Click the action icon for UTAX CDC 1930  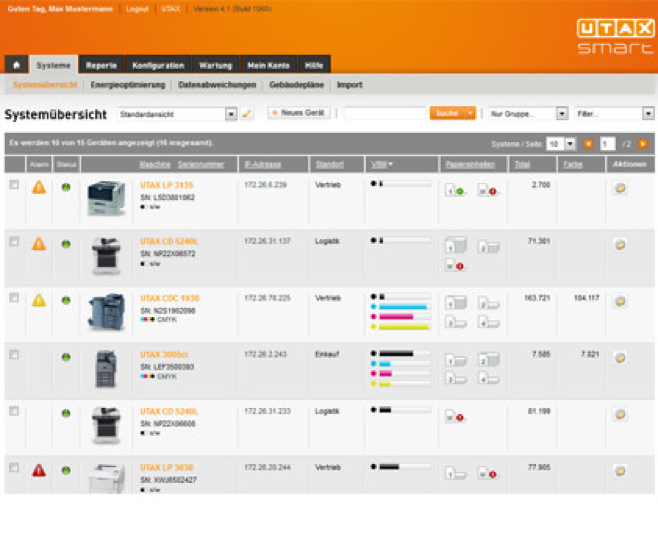(620, 301)
